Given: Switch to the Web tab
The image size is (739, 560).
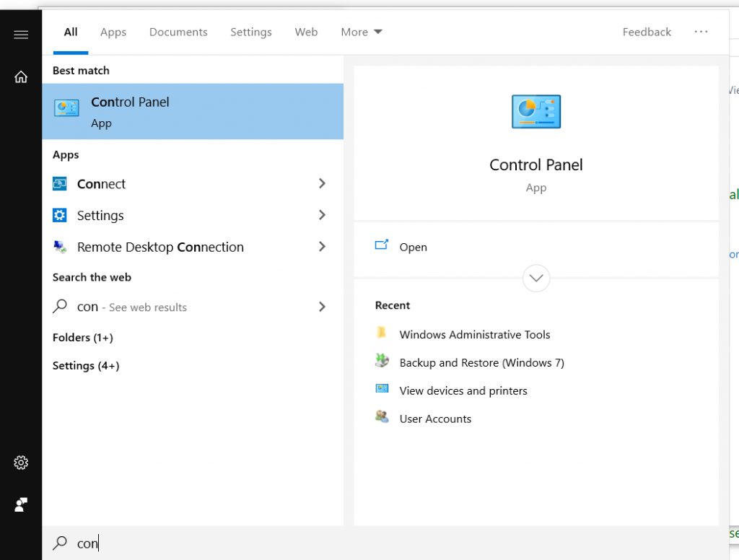Looking at the screenshot, I should pyautogui.click(x=306, y=32).
